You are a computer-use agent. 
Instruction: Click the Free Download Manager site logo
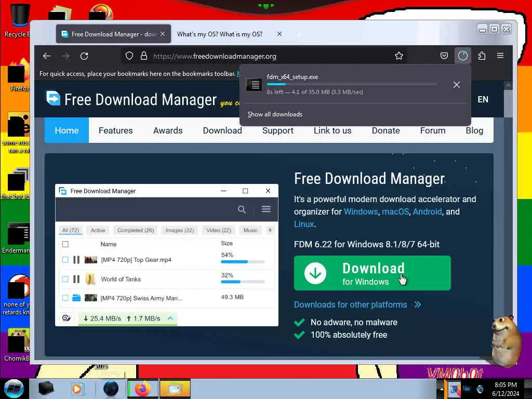click(x=131, y=99)
